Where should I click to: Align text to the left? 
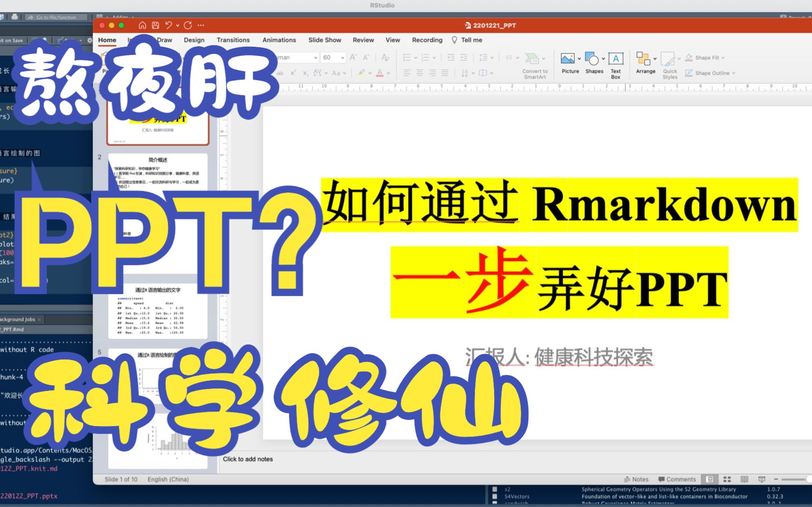coord(407,73)
